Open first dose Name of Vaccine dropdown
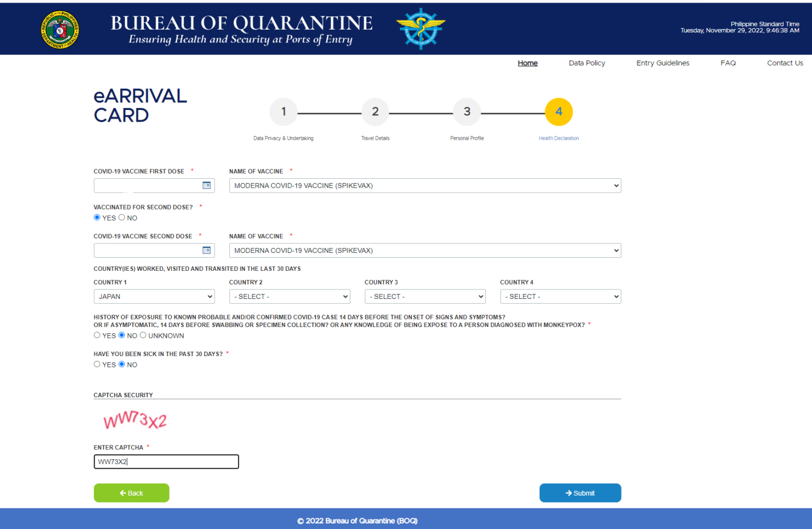 click(425, 186)
